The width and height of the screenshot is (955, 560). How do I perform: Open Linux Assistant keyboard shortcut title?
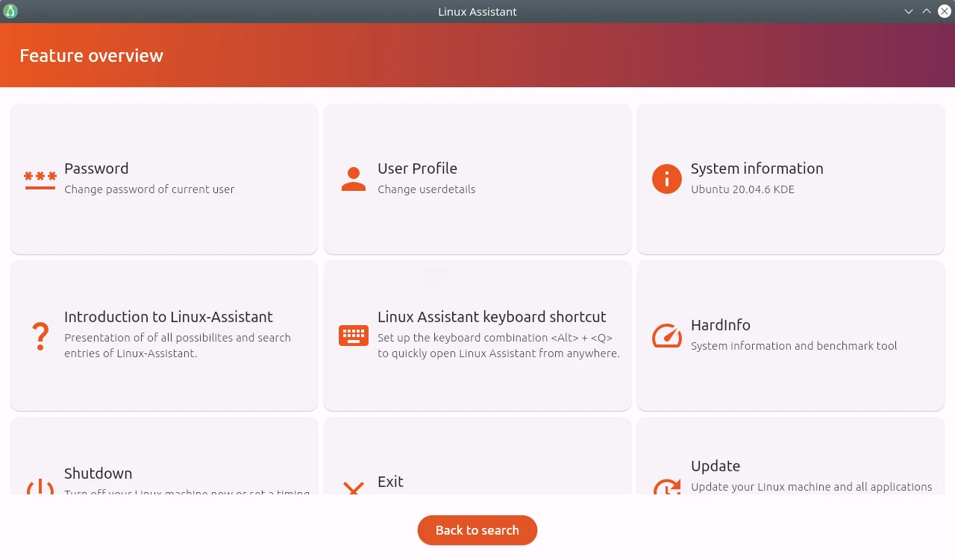pyautogui.click(x=492, y=317)
